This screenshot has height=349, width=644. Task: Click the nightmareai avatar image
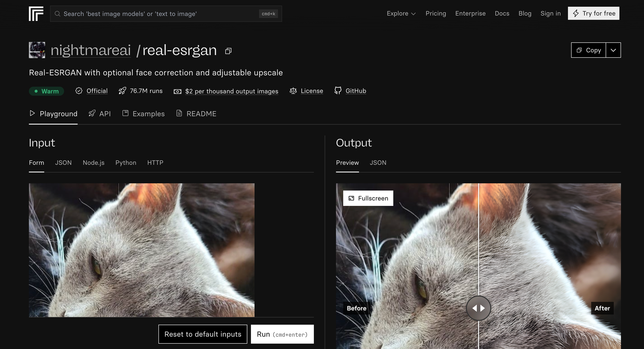(37, 50)
